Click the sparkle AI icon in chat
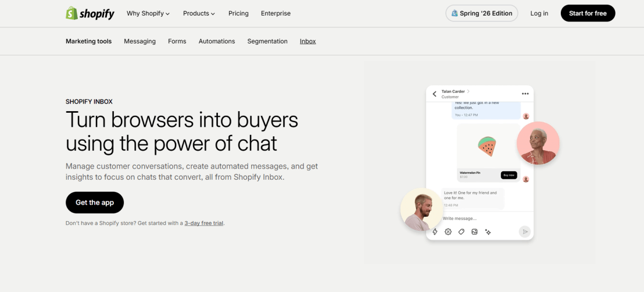 point(488,232)
